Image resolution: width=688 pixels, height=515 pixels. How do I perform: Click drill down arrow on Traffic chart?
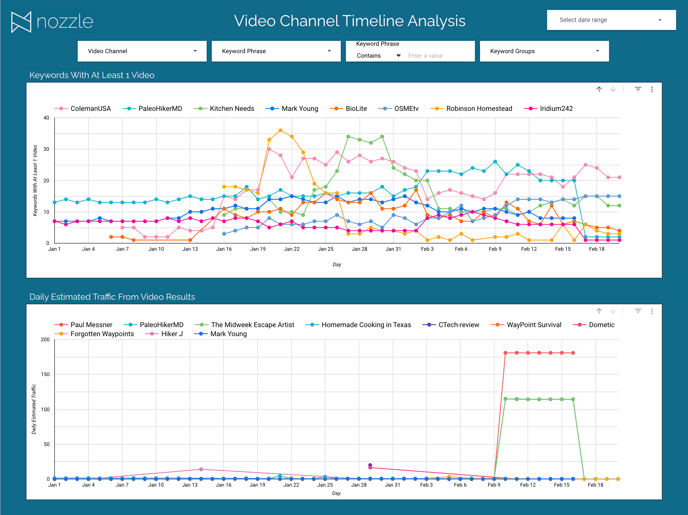613,311
